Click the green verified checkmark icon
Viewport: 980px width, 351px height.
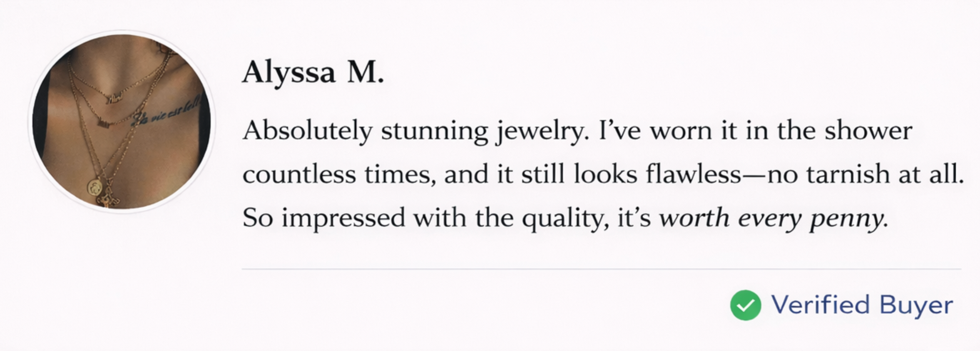(745, 305)
